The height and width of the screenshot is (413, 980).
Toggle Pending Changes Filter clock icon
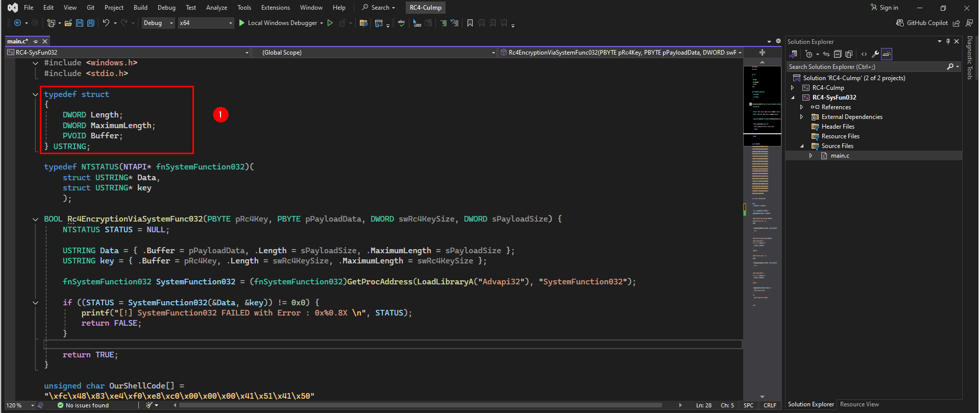(809, 54)
